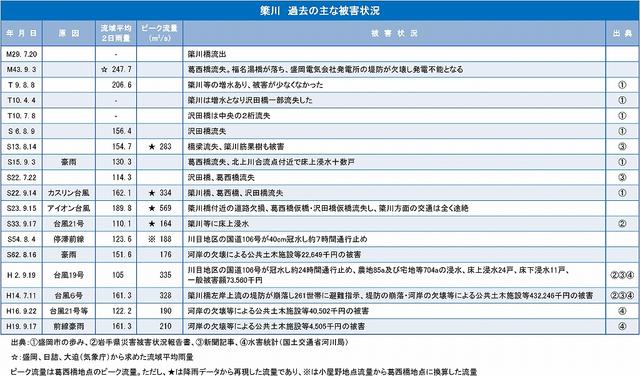Select rainfall value '123.6'
This screenshot has width=640, height=376.
pos(122,239)
